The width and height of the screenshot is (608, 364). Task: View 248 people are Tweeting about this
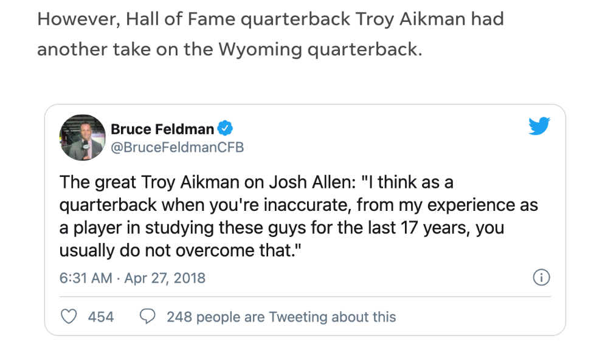(281, 317)
